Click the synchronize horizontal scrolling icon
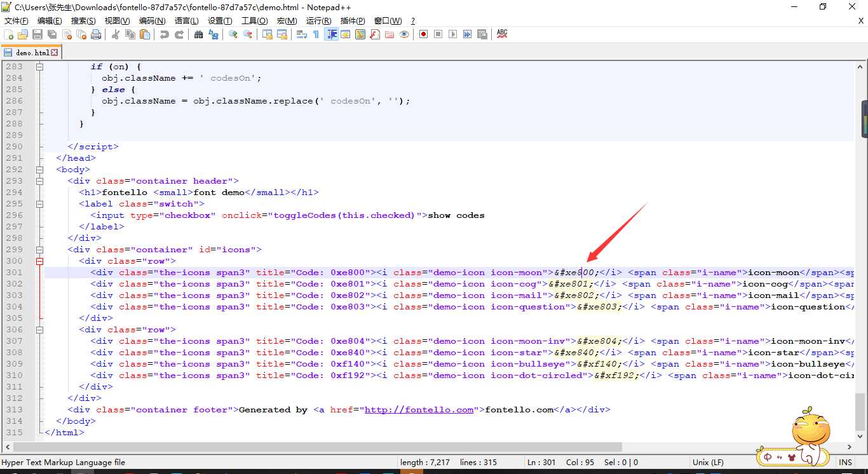Viewport: 868px width, 474px height. [282, 34]
